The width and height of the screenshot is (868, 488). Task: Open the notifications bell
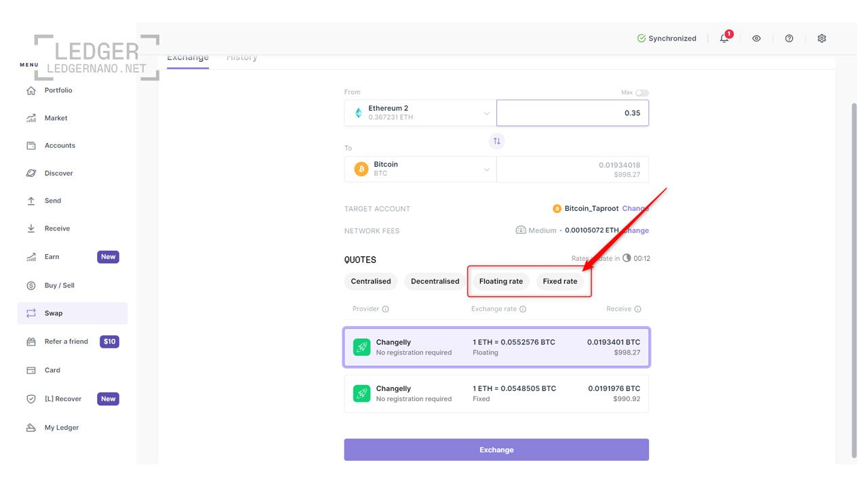724,39
